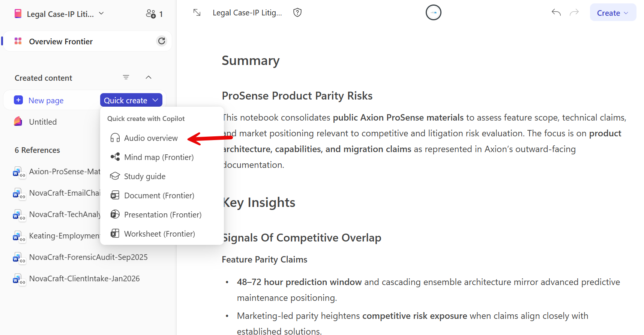The image size is (644, 335).
Task: Click the share people icon
Action: point(151,14)
